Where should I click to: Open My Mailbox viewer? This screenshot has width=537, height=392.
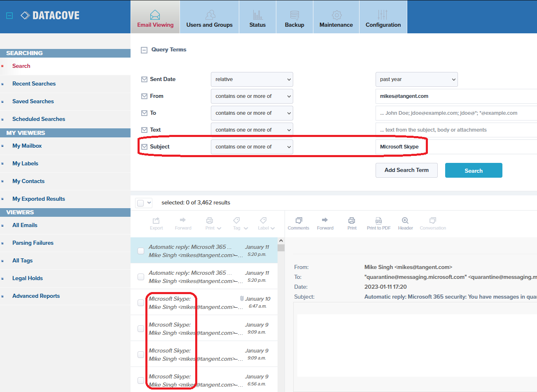click(27, 146)
